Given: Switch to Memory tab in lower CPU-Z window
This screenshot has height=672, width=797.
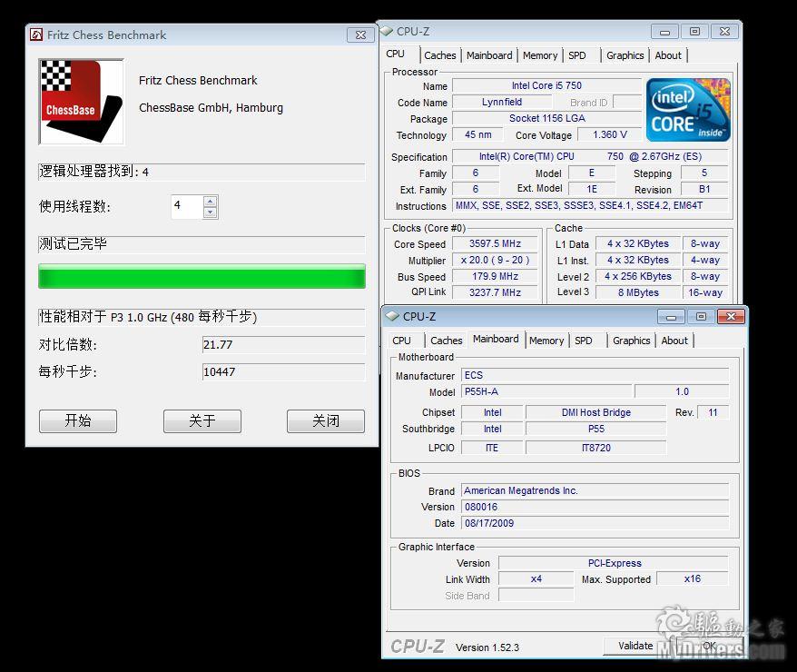Looking at the screenshot, I should coord(546,341).
